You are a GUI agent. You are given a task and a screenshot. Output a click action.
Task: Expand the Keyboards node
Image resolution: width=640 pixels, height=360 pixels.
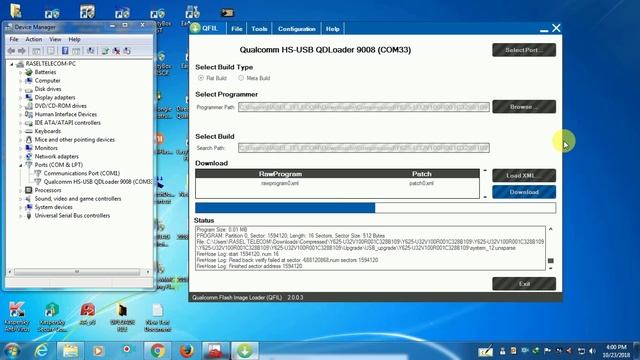click(20, 131)
